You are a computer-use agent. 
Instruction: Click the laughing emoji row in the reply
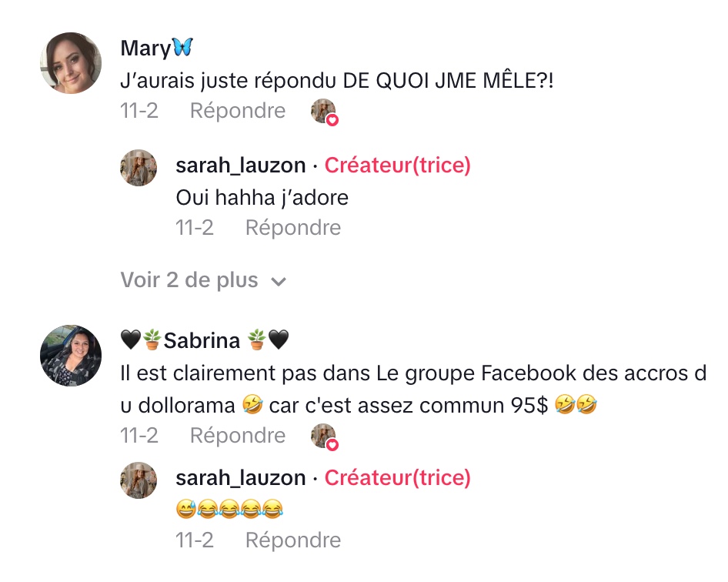pos(229,509)
